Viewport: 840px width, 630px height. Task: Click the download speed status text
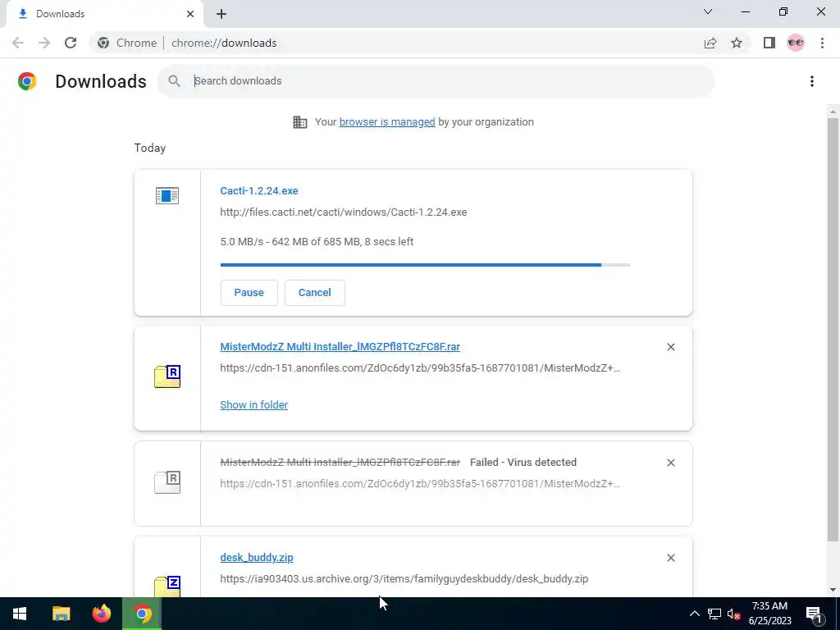(317, 242)
